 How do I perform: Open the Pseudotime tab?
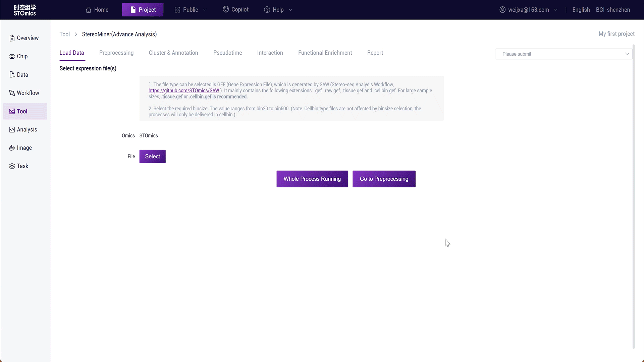click(227, 53)
